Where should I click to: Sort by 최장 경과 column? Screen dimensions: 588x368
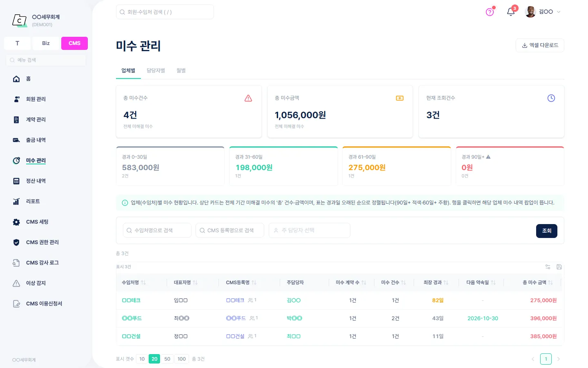tap(436, 283)
